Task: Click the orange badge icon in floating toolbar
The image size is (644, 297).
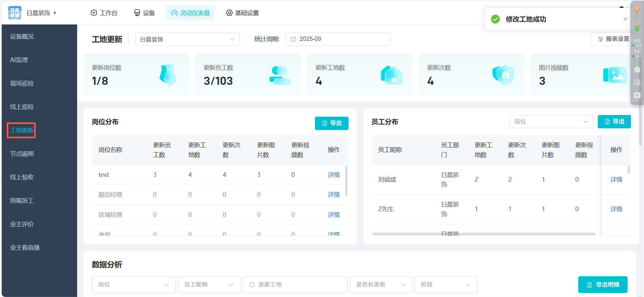Action: coord(637,9)
